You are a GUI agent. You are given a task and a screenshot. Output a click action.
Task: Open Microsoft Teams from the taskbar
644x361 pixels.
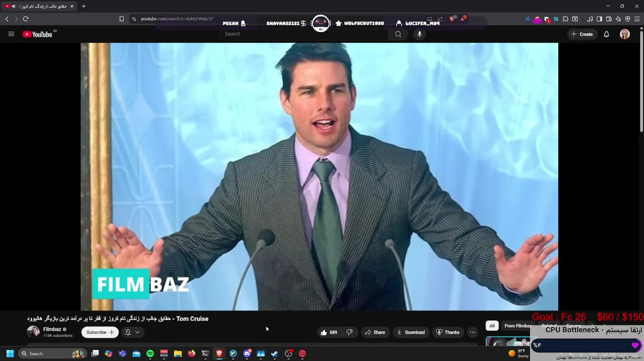pyautogui.click(x=122, y=353)
